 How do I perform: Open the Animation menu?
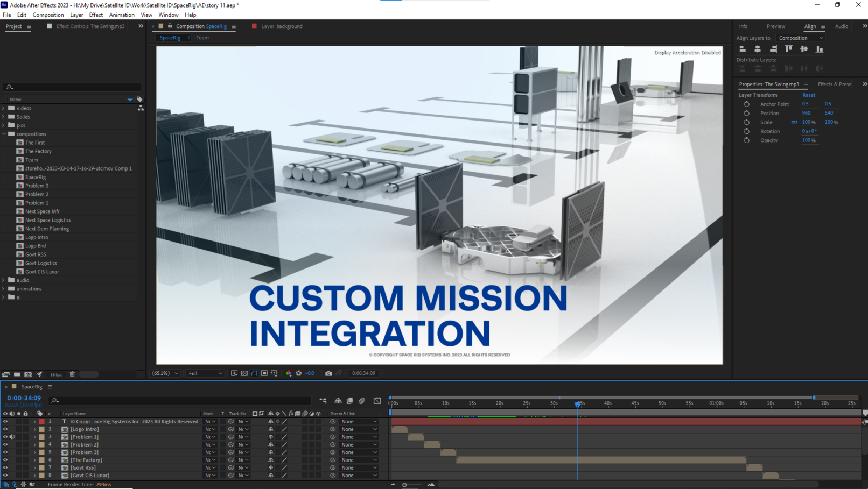point(122,15)
